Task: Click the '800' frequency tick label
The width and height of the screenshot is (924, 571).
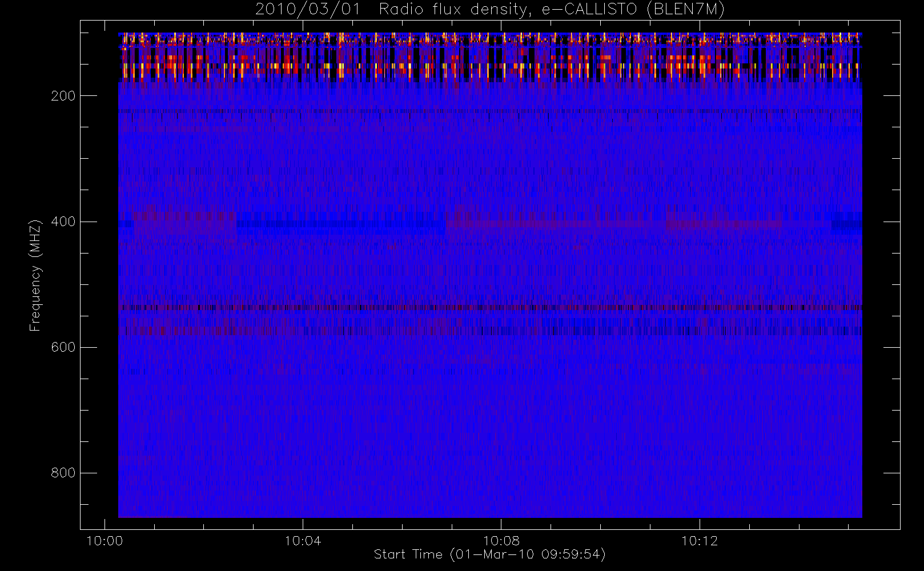Action: (63, 473)
